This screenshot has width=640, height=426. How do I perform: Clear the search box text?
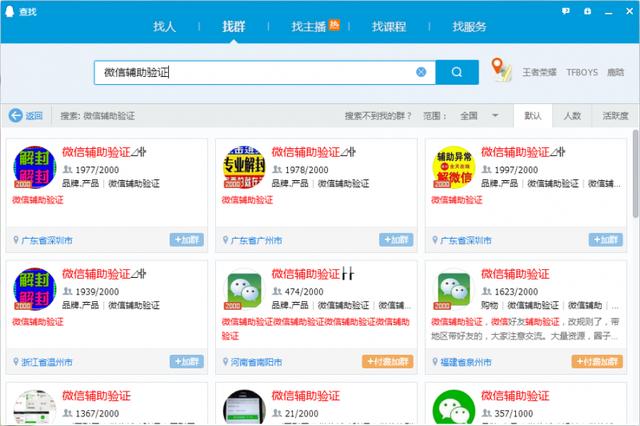421,72
